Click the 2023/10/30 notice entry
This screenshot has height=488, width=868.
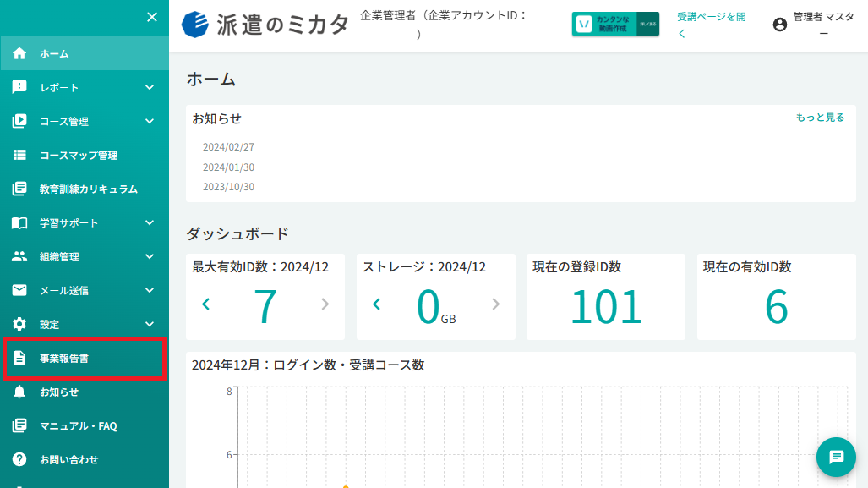[x=229, y=187]
